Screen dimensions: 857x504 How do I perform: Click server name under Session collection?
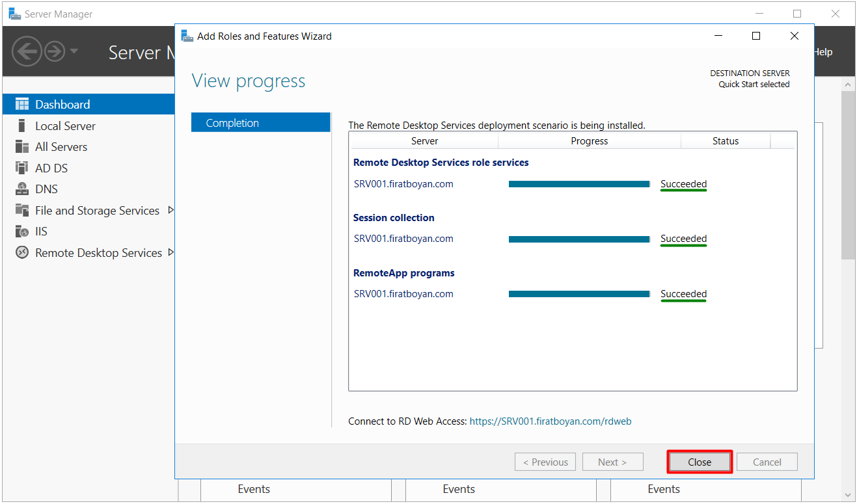[403, 239]
